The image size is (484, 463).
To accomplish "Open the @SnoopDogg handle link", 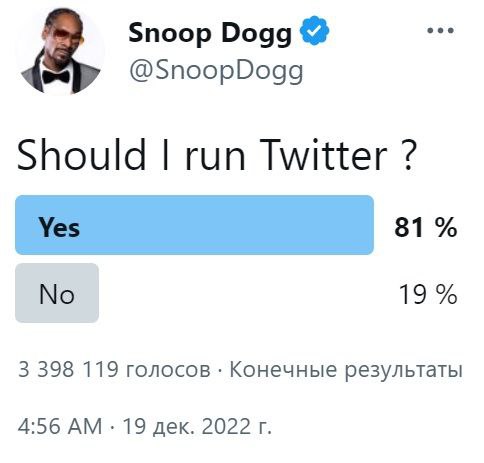I will tap(216, 73).
